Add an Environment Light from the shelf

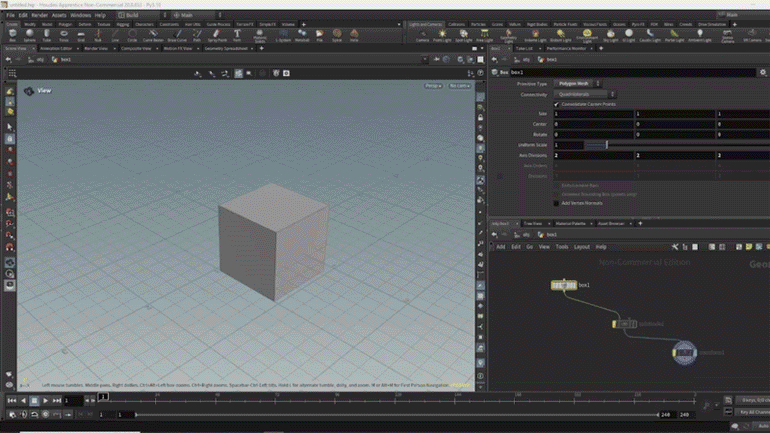[x=586, y=35]
